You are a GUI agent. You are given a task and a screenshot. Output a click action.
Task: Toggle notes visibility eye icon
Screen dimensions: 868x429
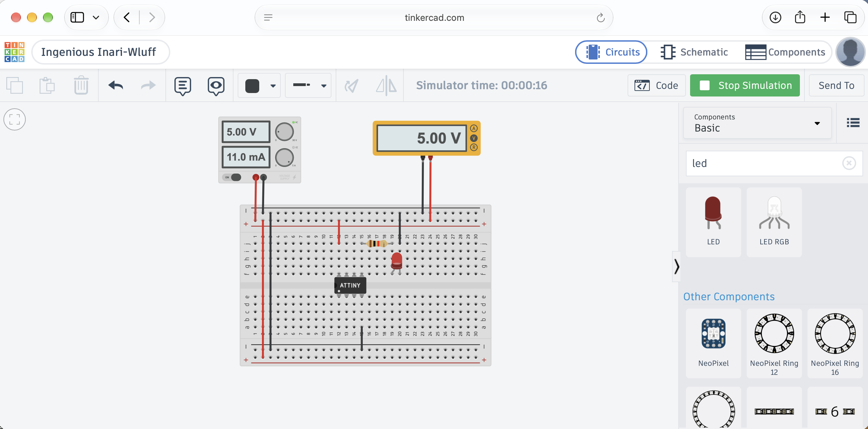216,86
